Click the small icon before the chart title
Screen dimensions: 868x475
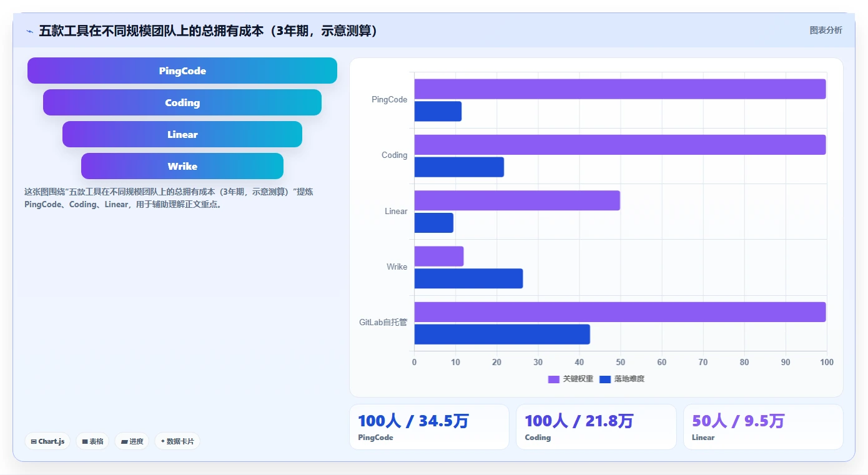point(29,31)
